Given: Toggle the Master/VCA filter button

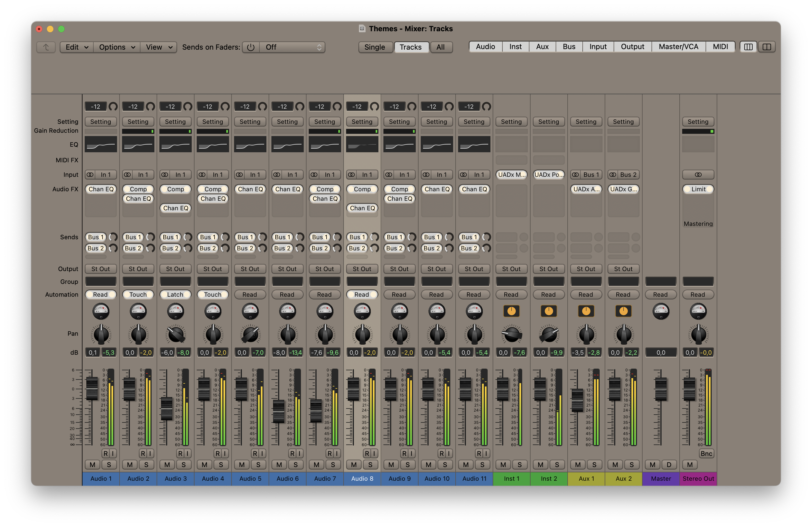Looking at the screenshot, I should click(x=678, y=47).
